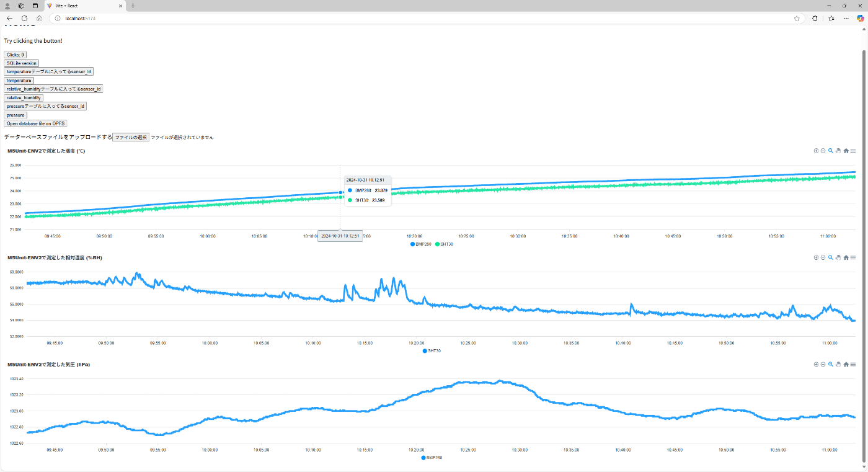Click the page vertical scrollbar

864,256
